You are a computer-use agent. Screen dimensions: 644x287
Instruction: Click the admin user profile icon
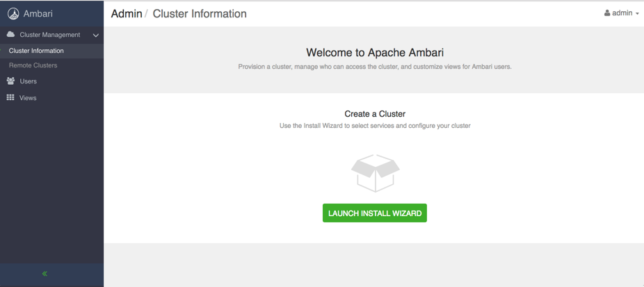[x=607, y=13]
